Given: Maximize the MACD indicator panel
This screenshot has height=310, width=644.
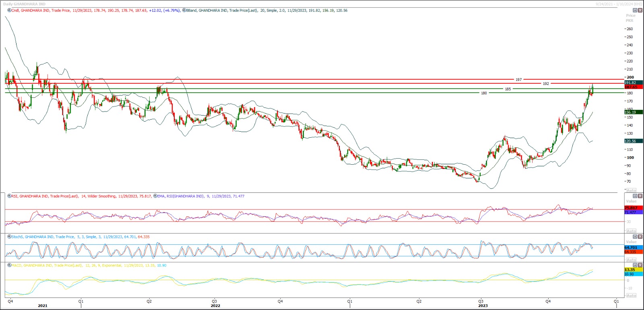Looking at the screenshot, I should coord(635,265).
